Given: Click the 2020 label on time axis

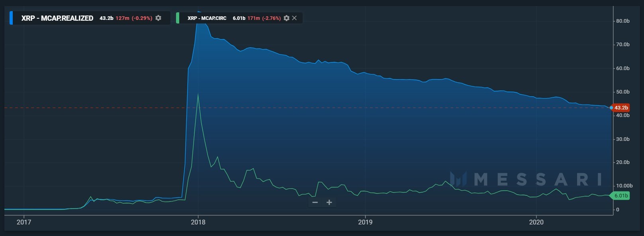Looking at the screenshot, I should [536, 222].
